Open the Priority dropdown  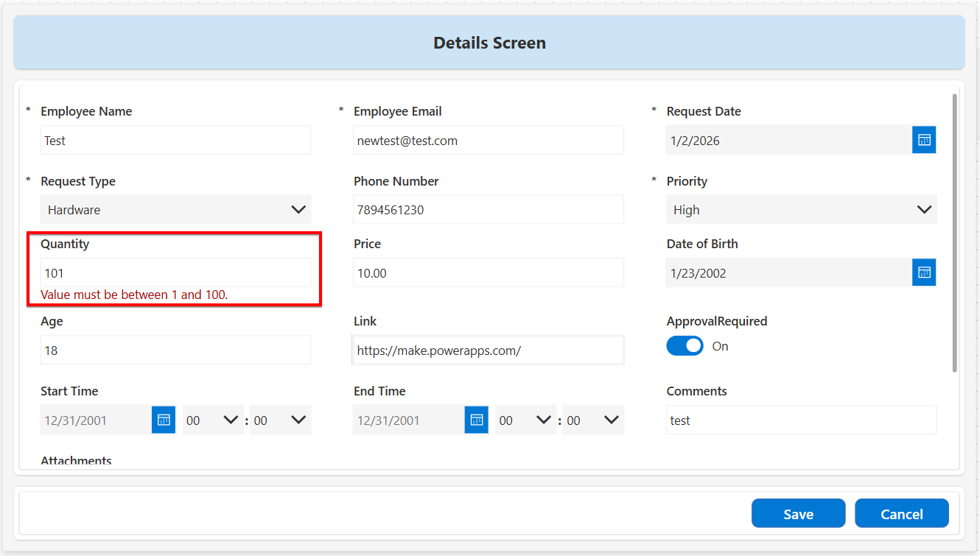pyautogui.click(x=801, y=210)
